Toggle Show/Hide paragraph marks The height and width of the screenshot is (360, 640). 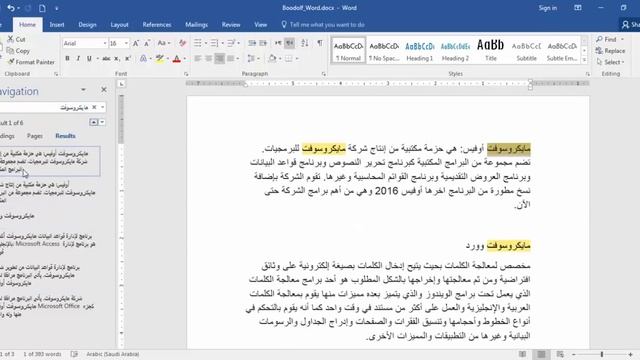click(320, 43)
